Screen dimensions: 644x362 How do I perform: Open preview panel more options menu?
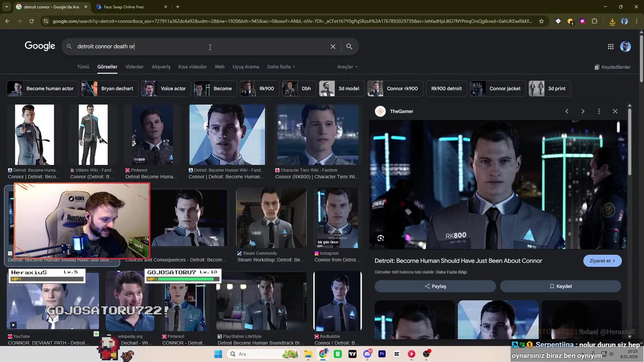599,111
